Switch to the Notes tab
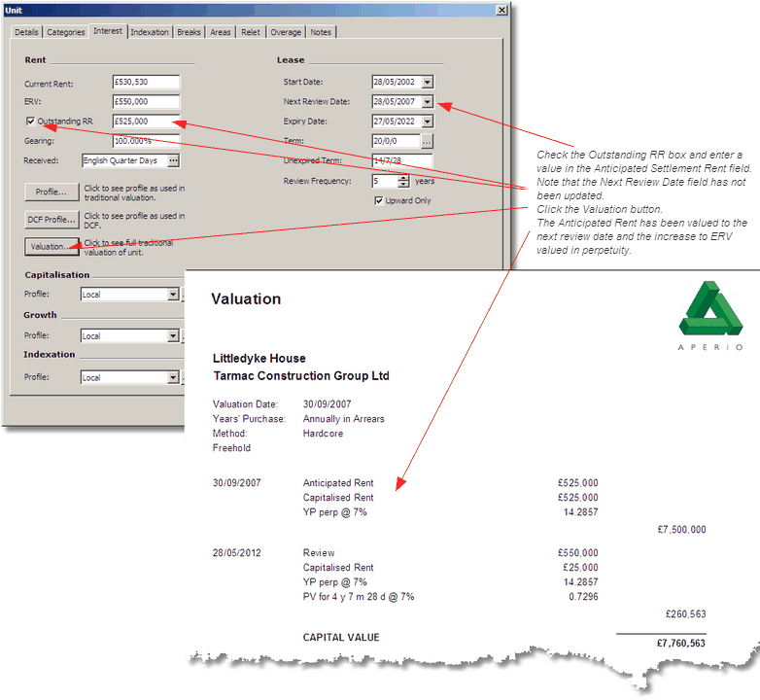 point(321,32)
